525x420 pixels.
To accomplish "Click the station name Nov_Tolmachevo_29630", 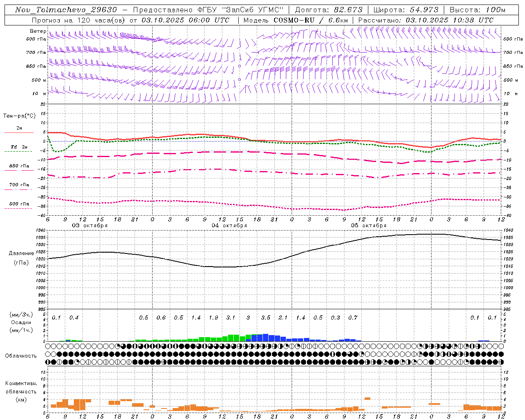I will pyautogui.click(x=66, y=9).
